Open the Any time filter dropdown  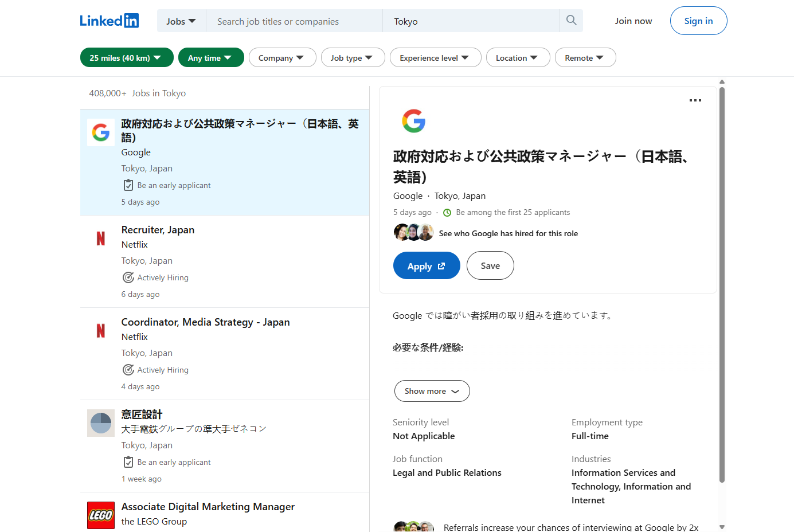point(211,57)
